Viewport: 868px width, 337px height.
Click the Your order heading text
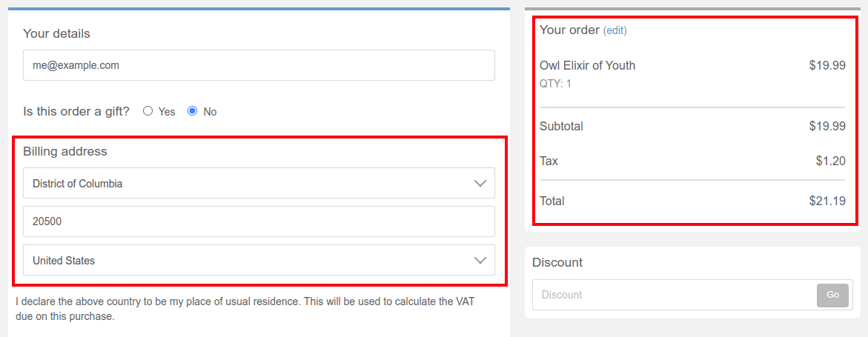click(569, 30)
